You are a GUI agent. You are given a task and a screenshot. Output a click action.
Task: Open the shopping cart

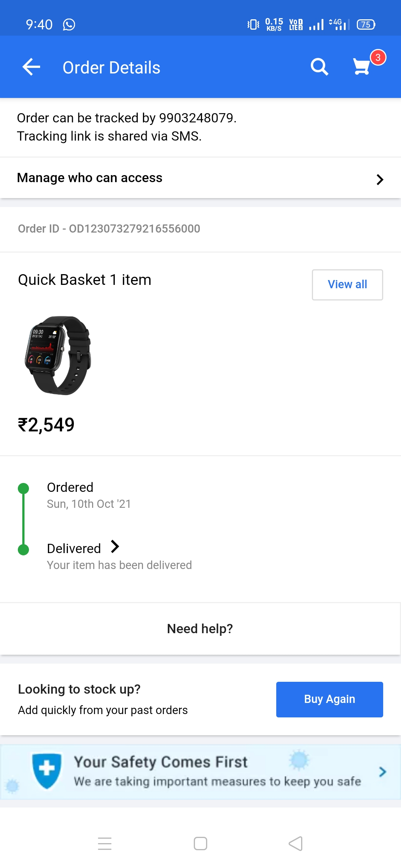click(362, 67)
